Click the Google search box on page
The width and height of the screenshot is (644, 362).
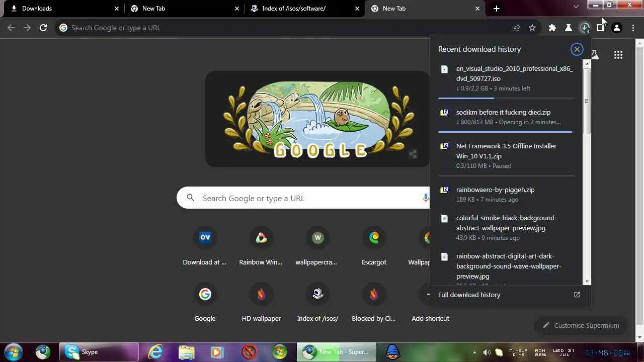tap(303, 198)
